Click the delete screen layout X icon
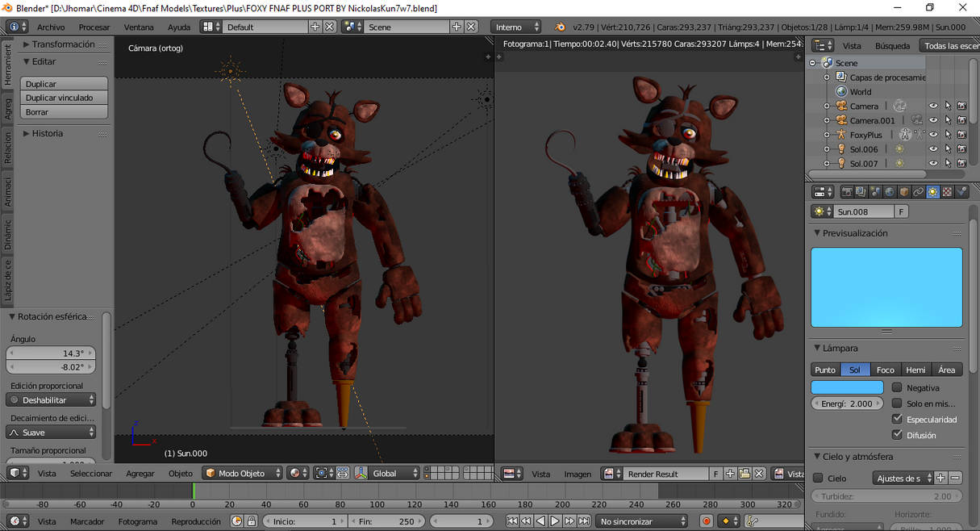Viewport: 980px width, 531px height. click(x=330, y=27)
